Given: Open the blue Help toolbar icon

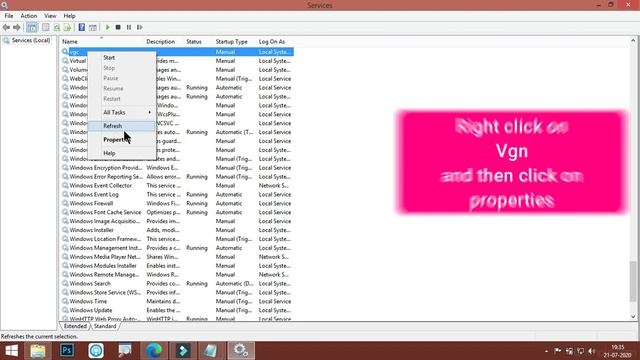Looking at the screenshot, I should click(82, 27).
